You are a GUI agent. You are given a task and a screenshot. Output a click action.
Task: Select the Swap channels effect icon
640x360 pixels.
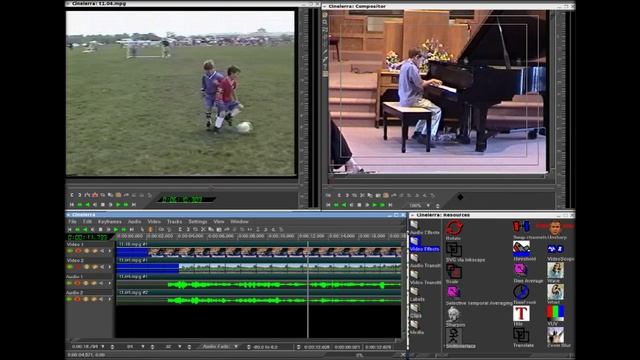pyautogui.click(x=521, y=227)
